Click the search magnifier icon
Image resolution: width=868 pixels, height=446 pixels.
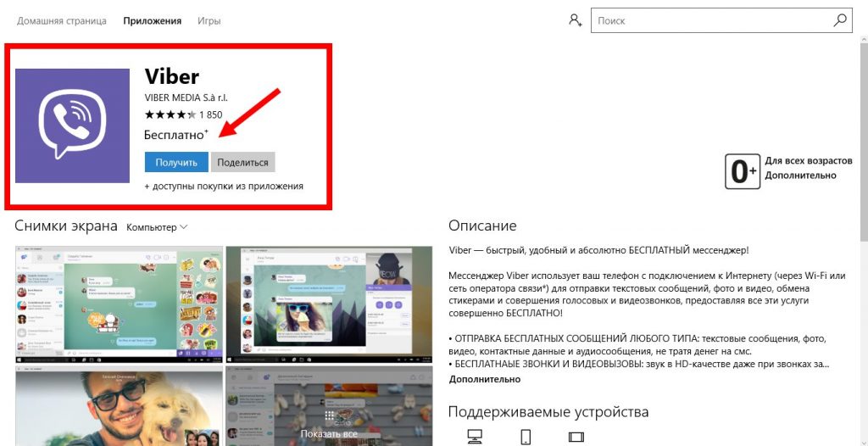point(840,20)
